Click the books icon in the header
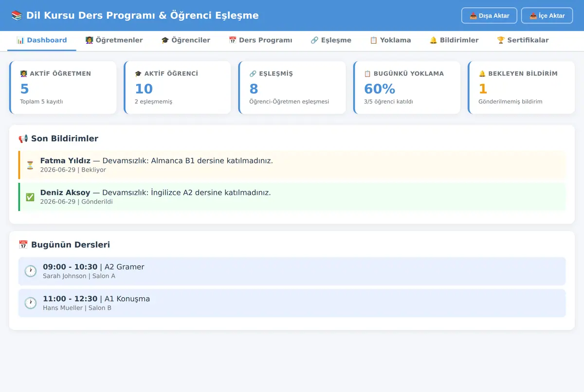Viewport: 584px width, 392px height. click(17, 16)
